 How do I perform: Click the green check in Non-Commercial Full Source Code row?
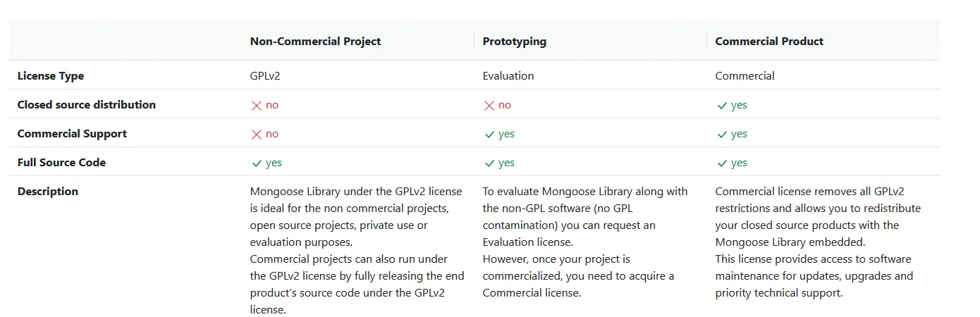257,163
